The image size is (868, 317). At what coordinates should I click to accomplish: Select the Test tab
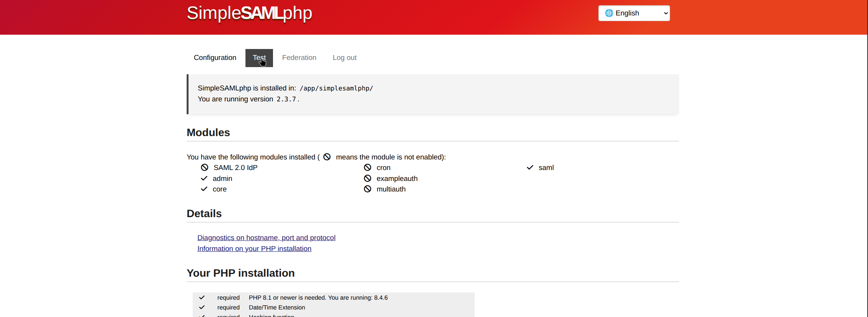pos(259,58)
